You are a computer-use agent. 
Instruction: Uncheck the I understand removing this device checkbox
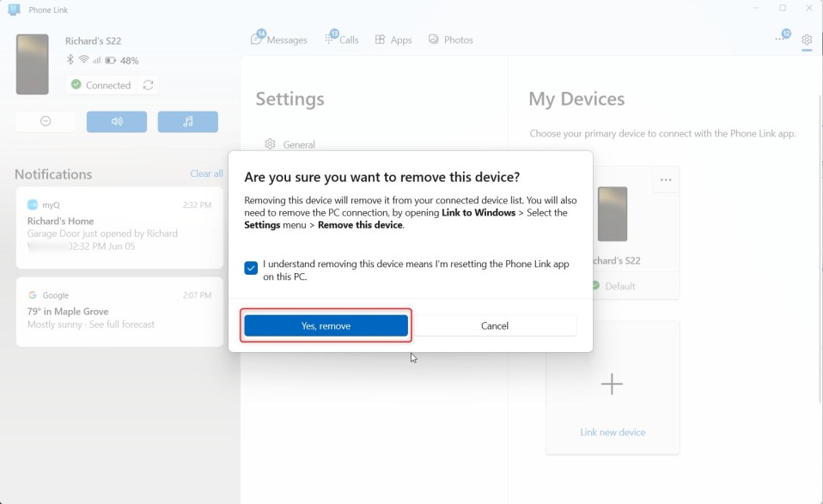(251, 268)
